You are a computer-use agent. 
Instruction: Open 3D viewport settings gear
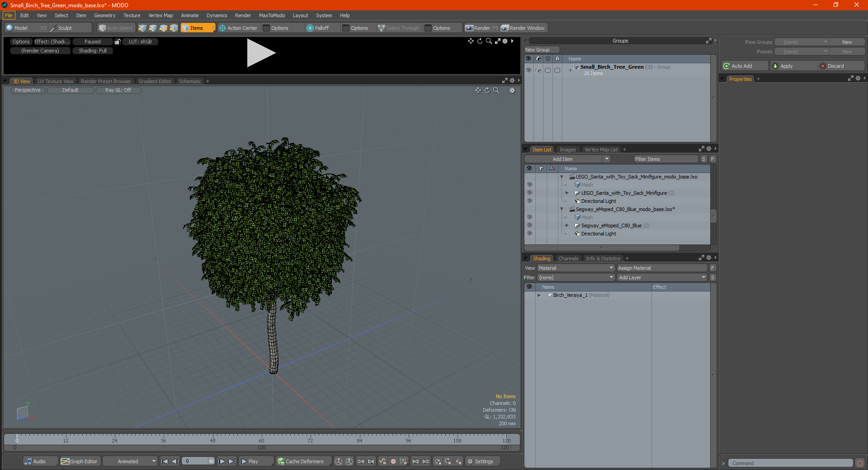pos(512,90)
